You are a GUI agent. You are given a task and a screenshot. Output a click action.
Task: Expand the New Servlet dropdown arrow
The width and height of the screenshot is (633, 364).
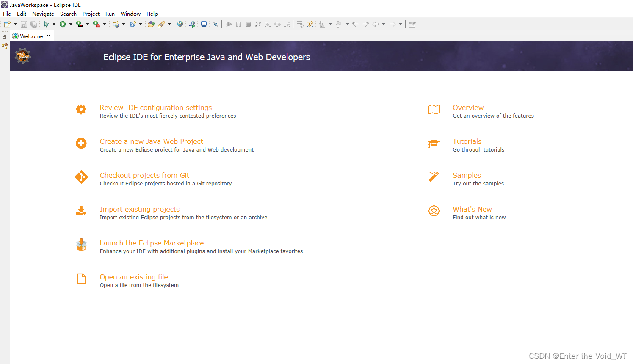[141, 24]
